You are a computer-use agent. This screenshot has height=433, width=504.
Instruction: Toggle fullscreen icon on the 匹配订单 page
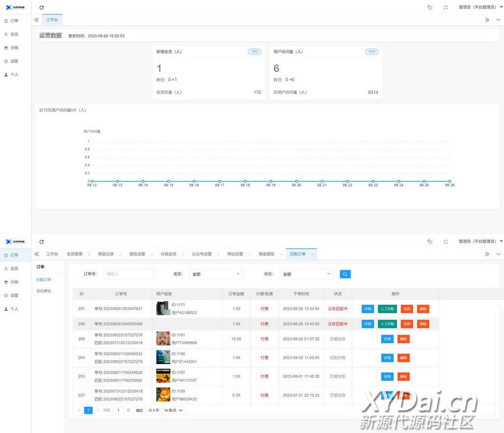pyautogui.click(x=446, y=242)
